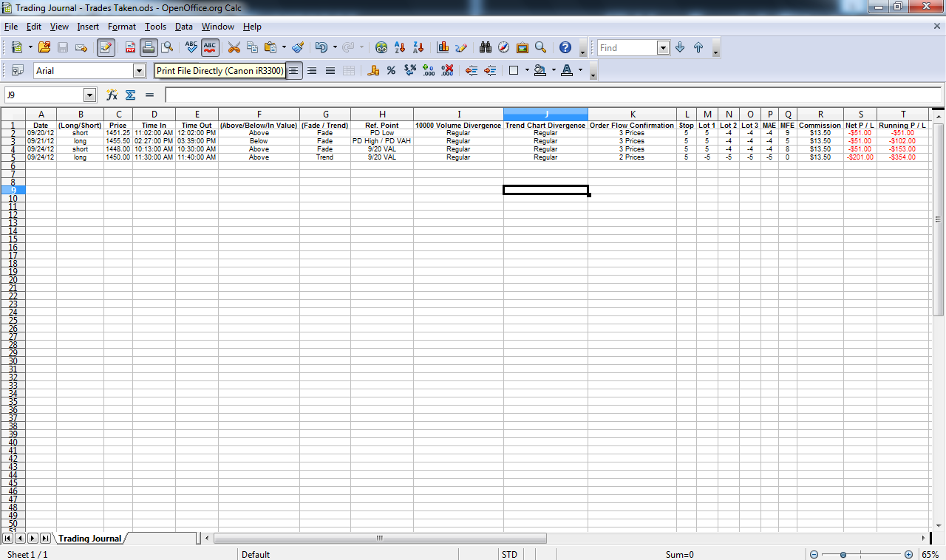
Task: Click the Find text field
Action: 627,48
